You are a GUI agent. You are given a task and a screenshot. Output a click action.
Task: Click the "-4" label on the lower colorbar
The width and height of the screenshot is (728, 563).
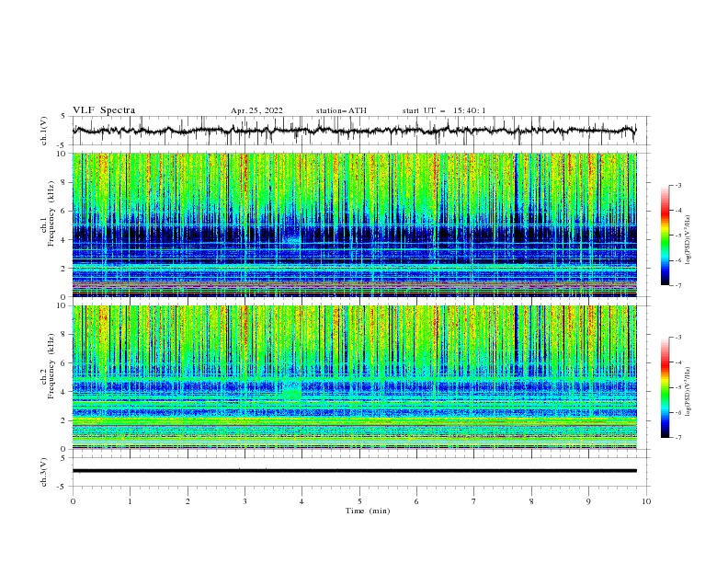point(678,362)
